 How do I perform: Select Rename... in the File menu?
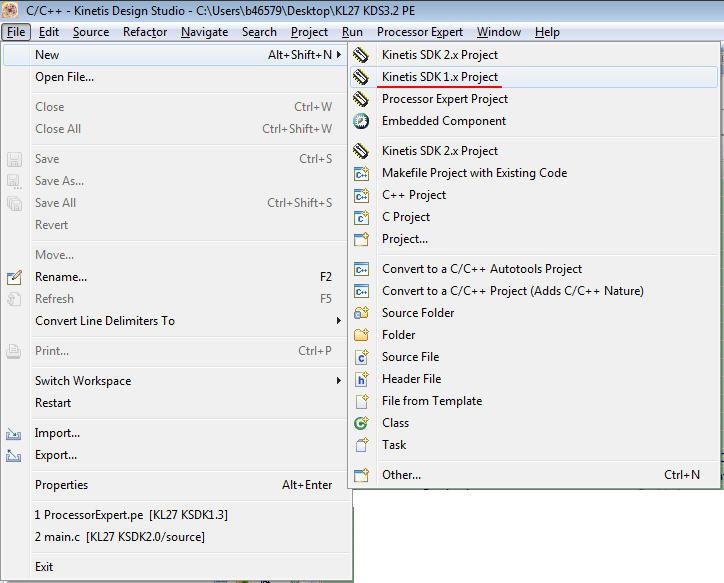175,277
